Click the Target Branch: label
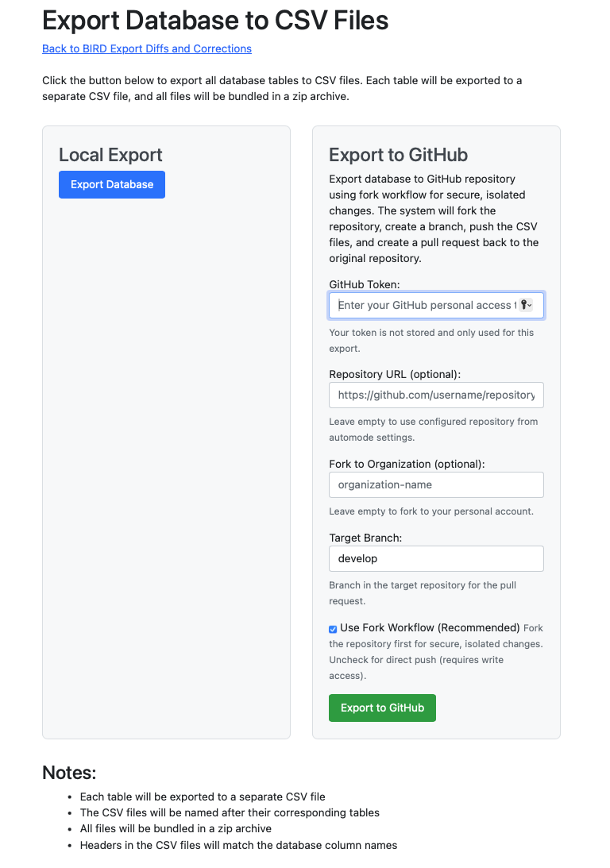This screenshot has width=610, height=868. (x=365, y=538)
